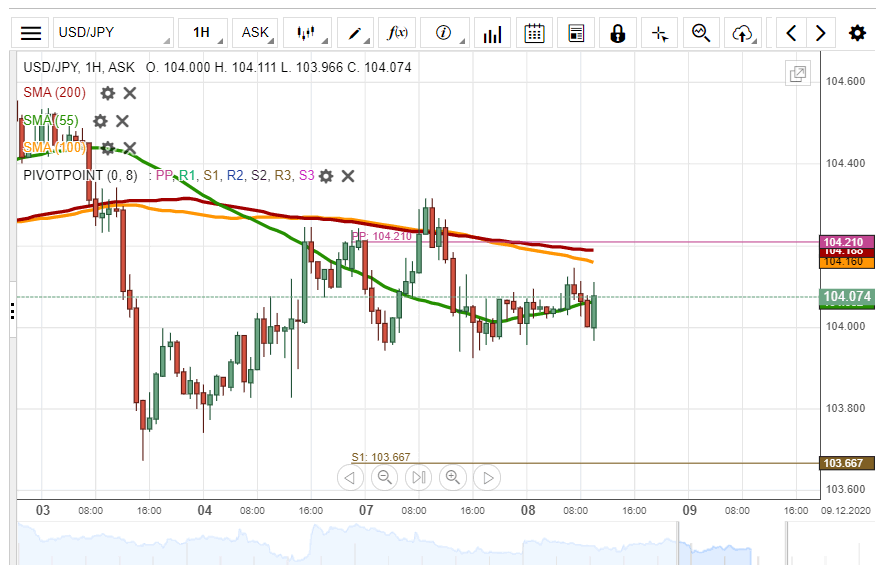The image size is (888, 575).
Task: Click the three-dot left panel handle
Action: point(12,310)
